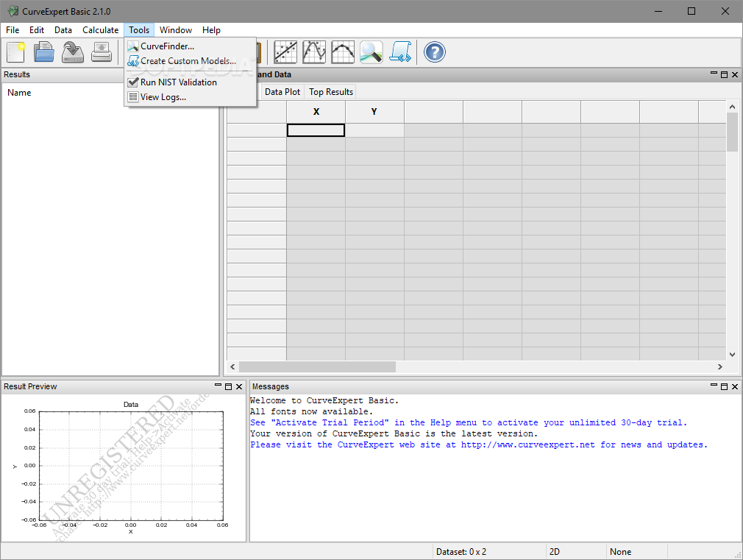Image resolution: width=743 pixels, height=560 pixels.
Task: Open View Logs... from Tools menu
Action: [191, 96]
